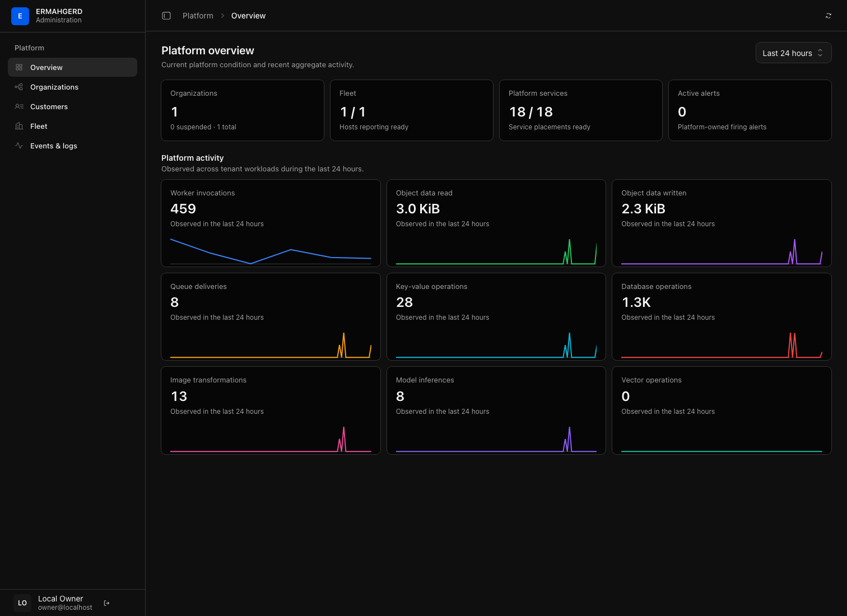This screenshot has width=847, height=616.
Task: Click the Overview grid icon in sidebar
Action: (x=19, y=67)
